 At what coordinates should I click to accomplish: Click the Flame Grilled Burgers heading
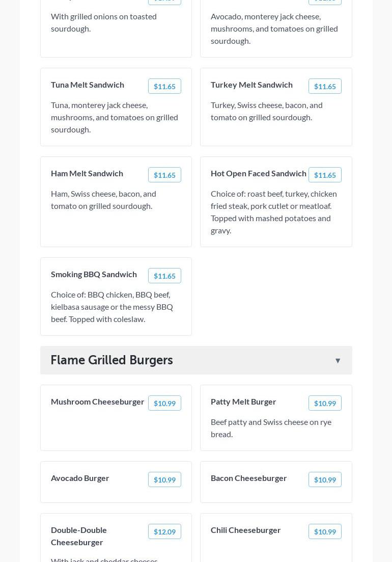click(111, 360)
